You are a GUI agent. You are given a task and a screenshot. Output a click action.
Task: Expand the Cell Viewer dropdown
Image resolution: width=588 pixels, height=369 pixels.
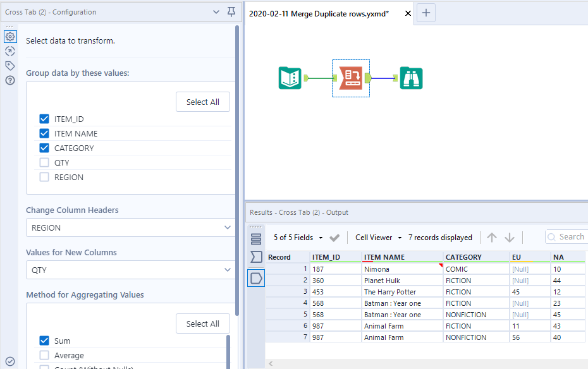tap(378, 238)
